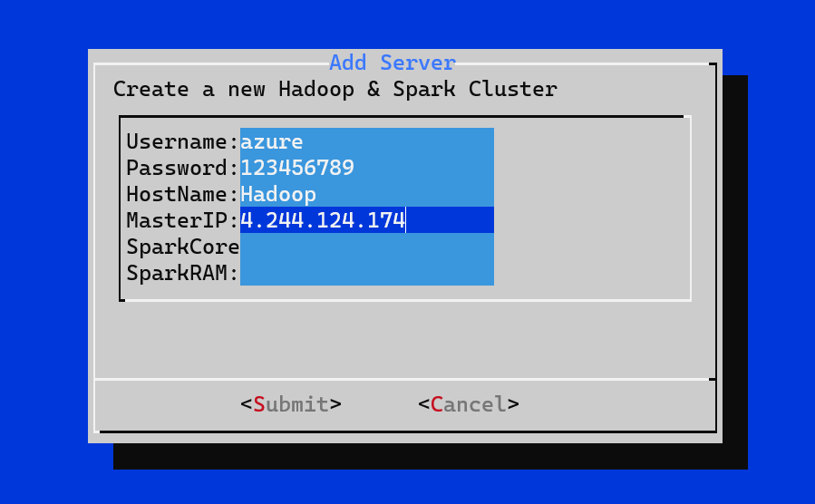Click the 'SparkCore' label
Image resolution: width=815 pixels, height=504 pixels.
tap(183, 247)
